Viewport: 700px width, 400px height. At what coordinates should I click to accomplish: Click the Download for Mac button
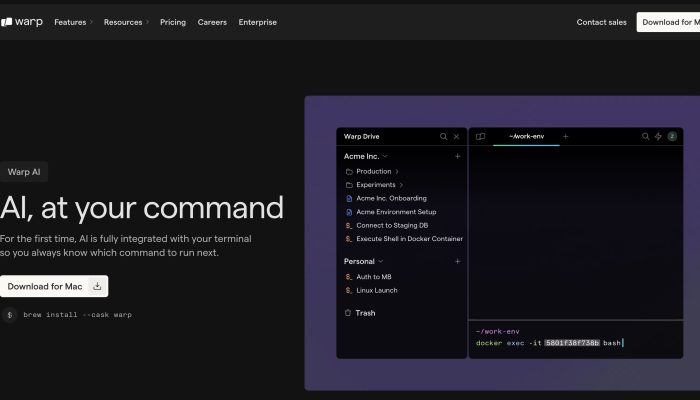point(54,286)
